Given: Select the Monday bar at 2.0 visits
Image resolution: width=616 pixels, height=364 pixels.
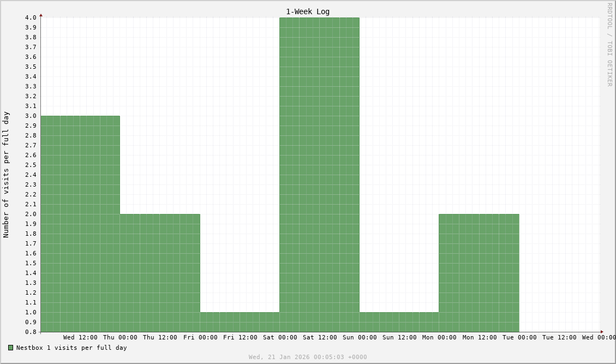Looking at the screenshot, I should [479, 273].
